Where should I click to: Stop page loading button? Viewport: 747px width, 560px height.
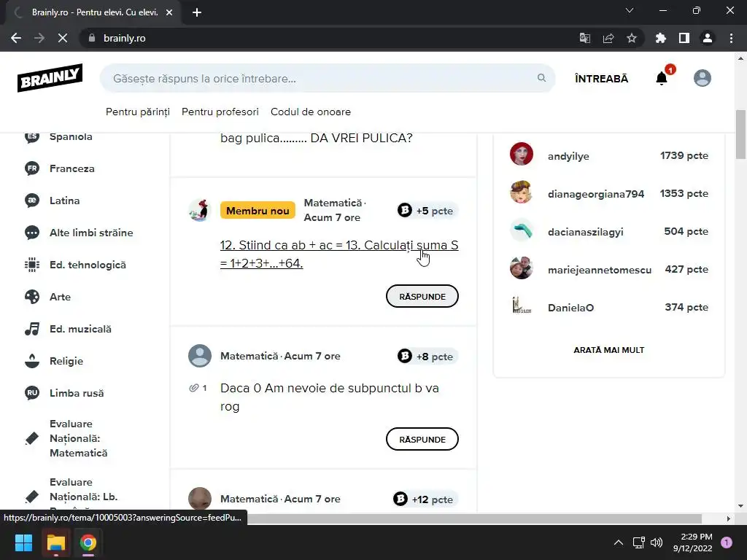(63, 38)
